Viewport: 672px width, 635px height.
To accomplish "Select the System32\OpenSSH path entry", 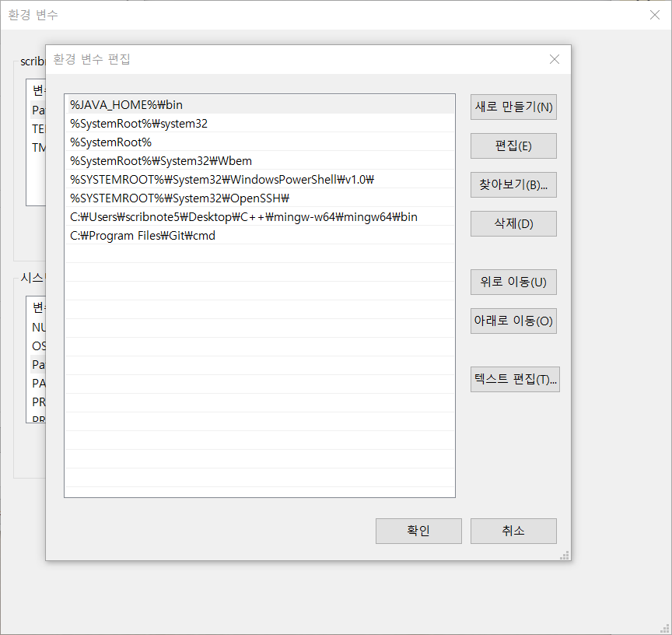I will (x=180, y=198).
